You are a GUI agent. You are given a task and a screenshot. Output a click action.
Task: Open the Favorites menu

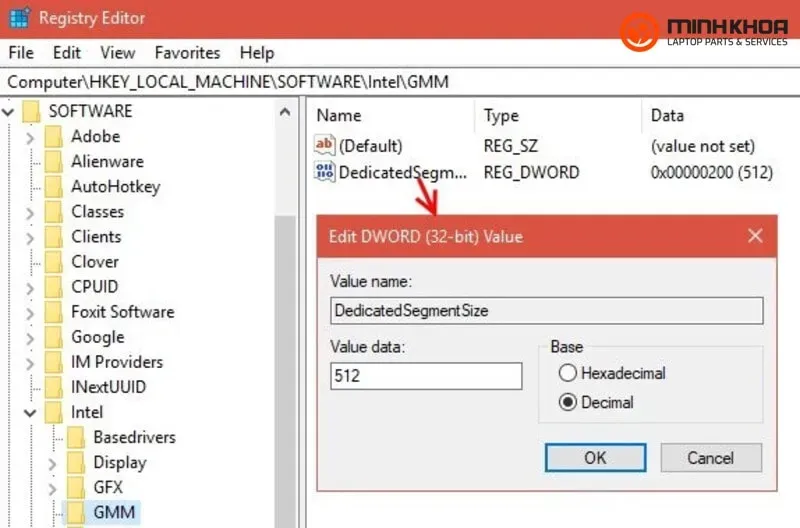point(187,53)
